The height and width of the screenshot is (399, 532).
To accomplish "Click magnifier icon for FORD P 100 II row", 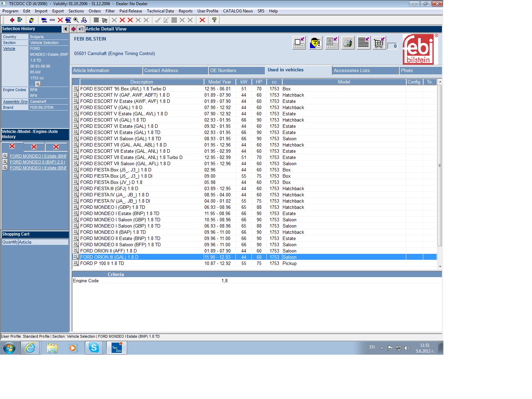I will (76, 263).
